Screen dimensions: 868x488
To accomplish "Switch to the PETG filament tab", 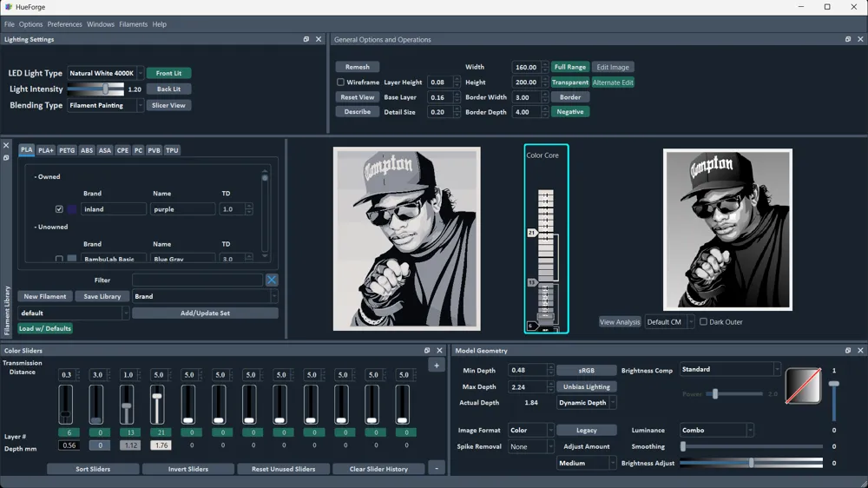I will (67, 150).
